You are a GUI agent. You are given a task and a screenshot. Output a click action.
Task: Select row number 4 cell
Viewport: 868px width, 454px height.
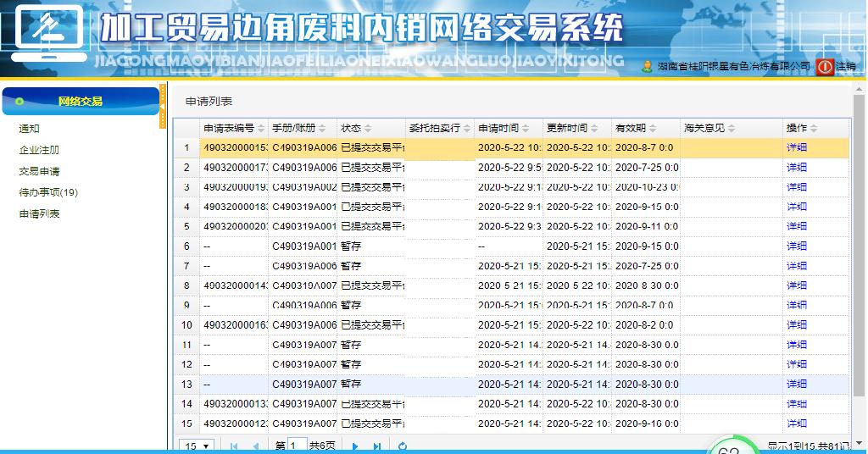(186, 207)
